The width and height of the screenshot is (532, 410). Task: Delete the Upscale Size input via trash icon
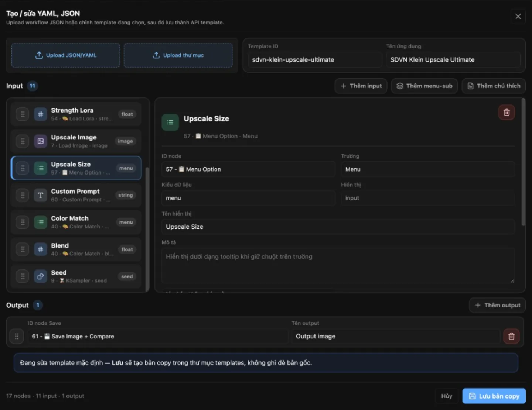click(507, 112)
